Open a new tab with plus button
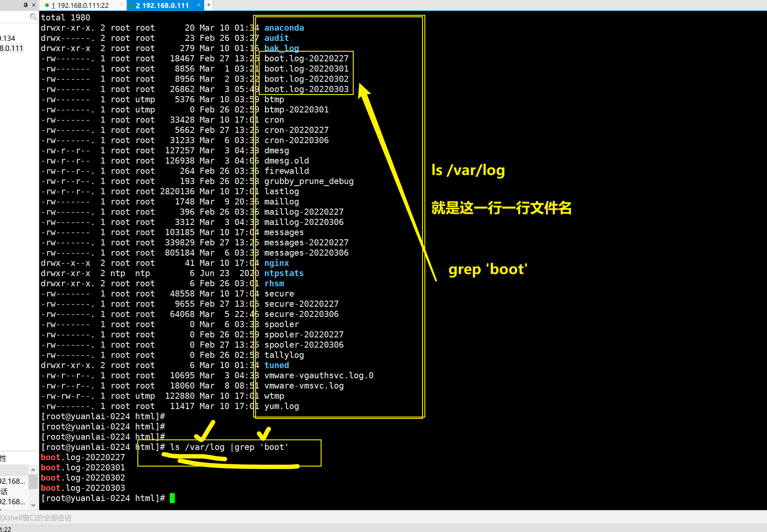 (208, 5)
